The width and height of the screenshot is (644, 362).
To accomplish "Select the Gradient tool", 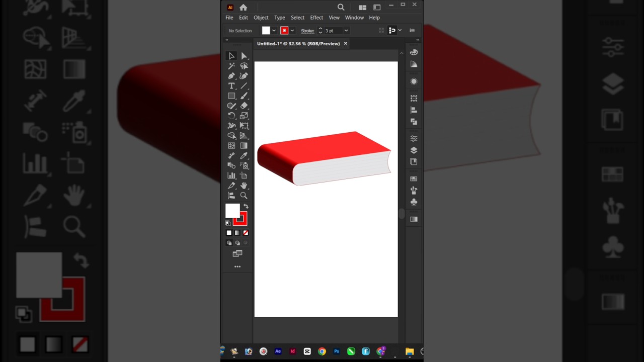I will [244, 146].
